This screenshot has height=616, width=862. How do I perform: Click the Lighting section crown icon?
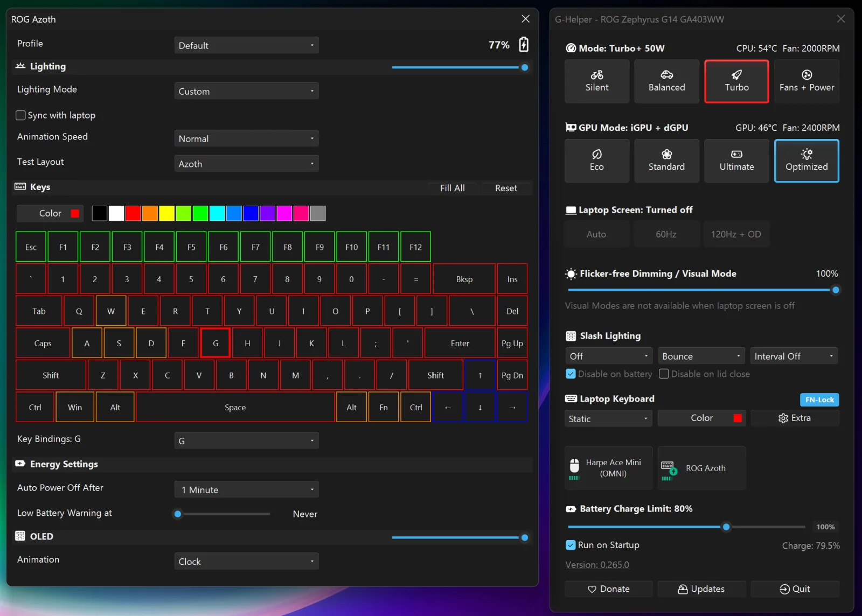(20, 66)
